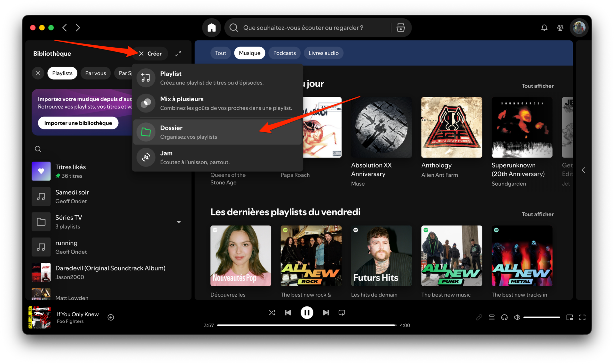Viewport: 614px width, 364px height.
Task: Open Nouveautés Pop playlist cover
Action: click(x=241, y=256)
